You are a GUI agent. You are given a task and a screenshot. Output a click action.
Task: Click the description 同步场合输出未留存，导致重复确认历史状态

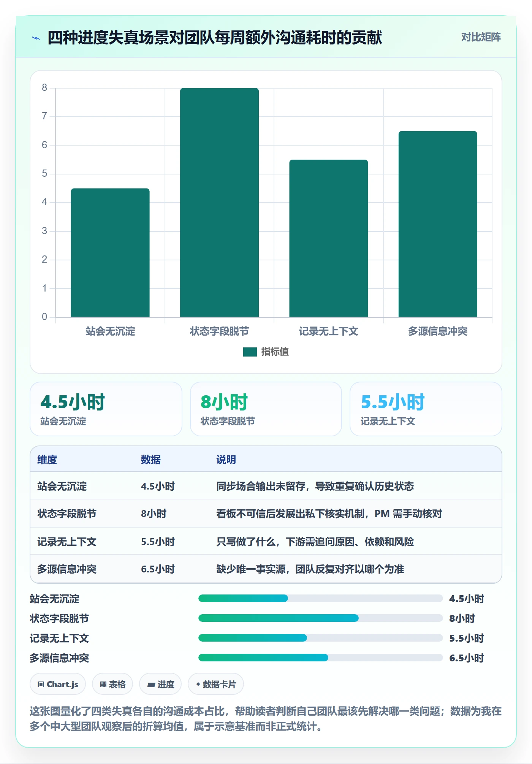click(315, 487)
